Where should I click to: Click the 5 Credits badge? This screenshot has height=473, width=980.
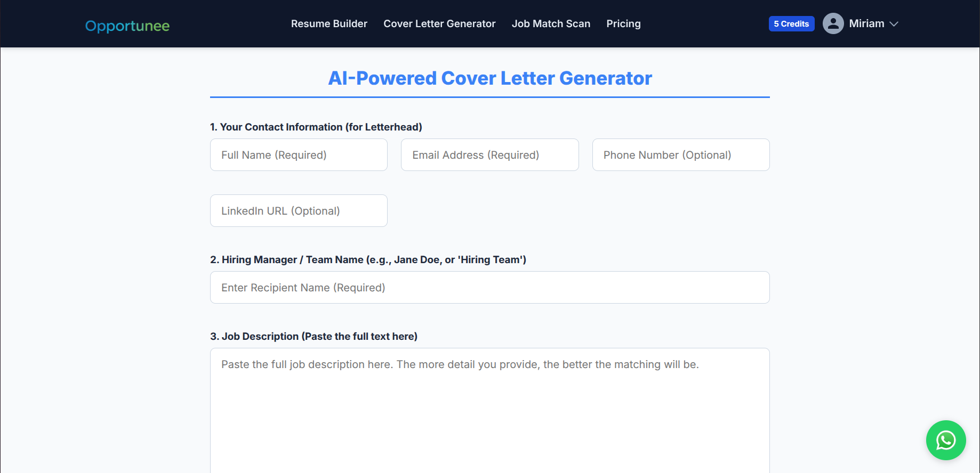[x=791, y=23]
